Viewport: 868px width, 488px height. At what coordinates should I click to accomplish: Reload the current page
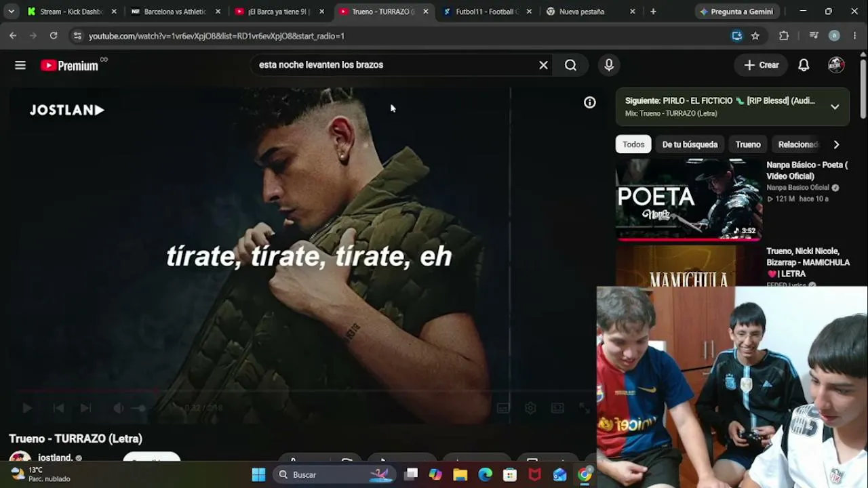(x=54, y=36)
